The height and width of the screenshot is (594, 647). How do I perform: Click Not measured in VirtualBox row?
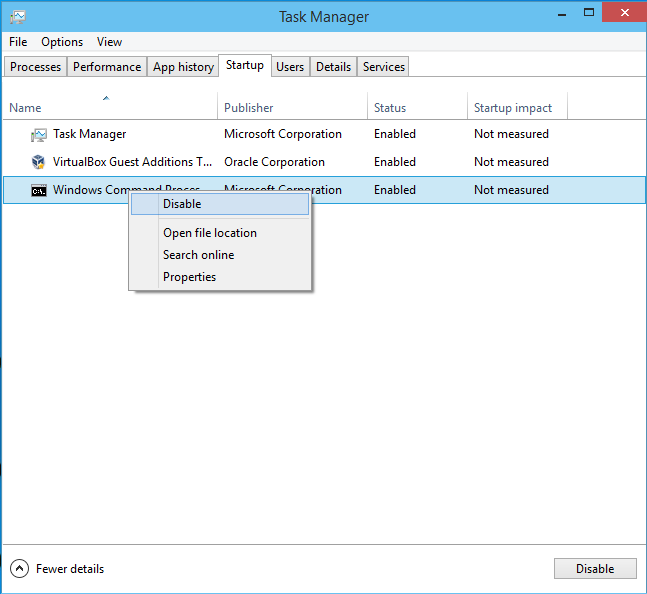511,162
